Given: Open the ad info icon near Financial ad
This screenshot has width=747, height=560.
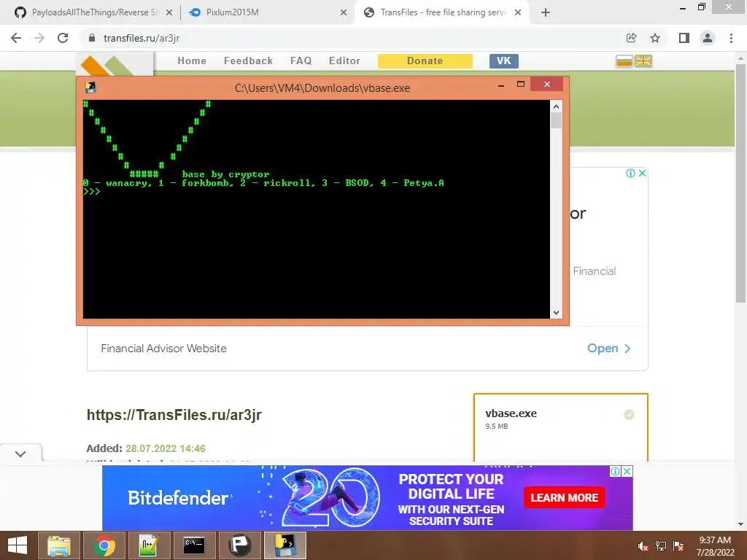Looking at the screenshot, I should click(x=631, y=174).
